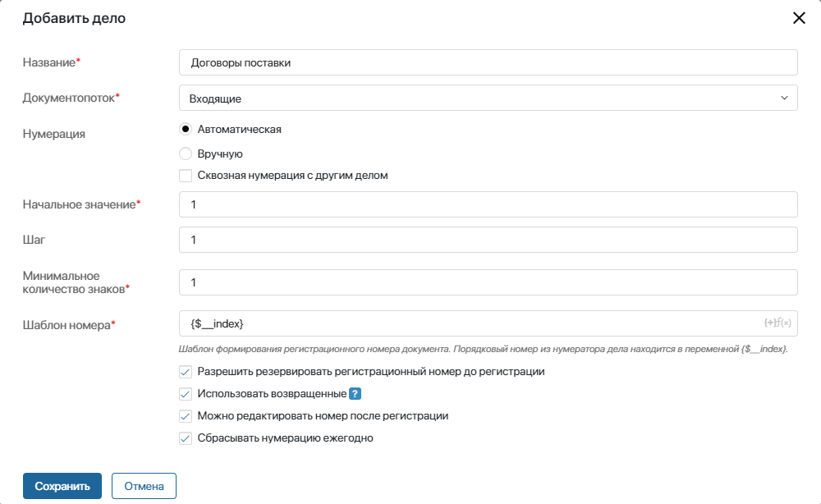Viewport: 821px width, 504px height.
Task: Click the Шаблон номера field with {$__index}
Action: coord(468,323)
